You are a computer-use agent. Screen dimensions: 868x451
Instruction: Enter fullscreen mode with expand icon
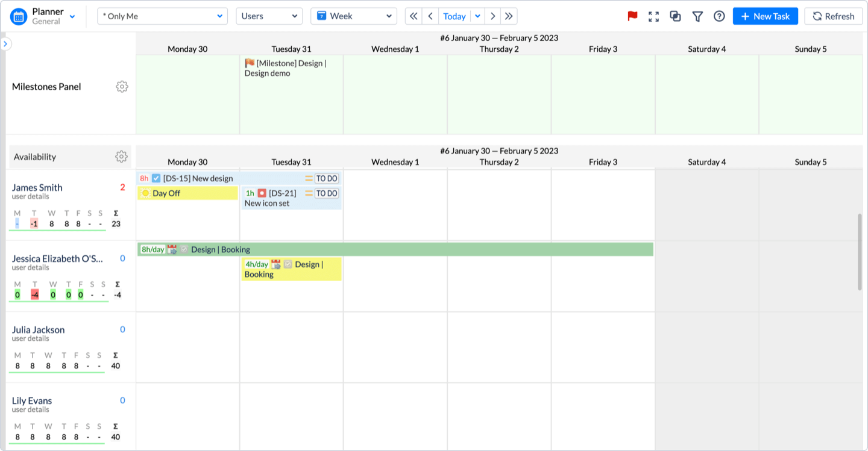tap(653, 16)
